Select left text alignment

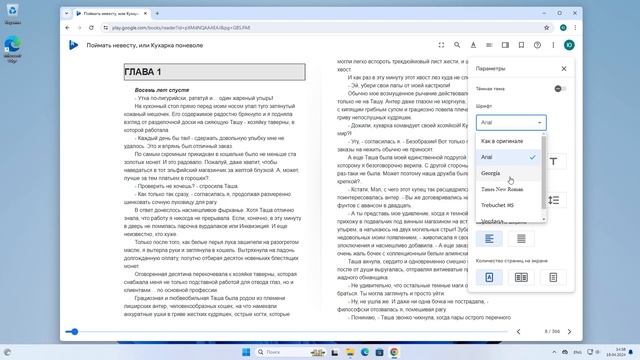pyautogui.click(x=489, y=238)
